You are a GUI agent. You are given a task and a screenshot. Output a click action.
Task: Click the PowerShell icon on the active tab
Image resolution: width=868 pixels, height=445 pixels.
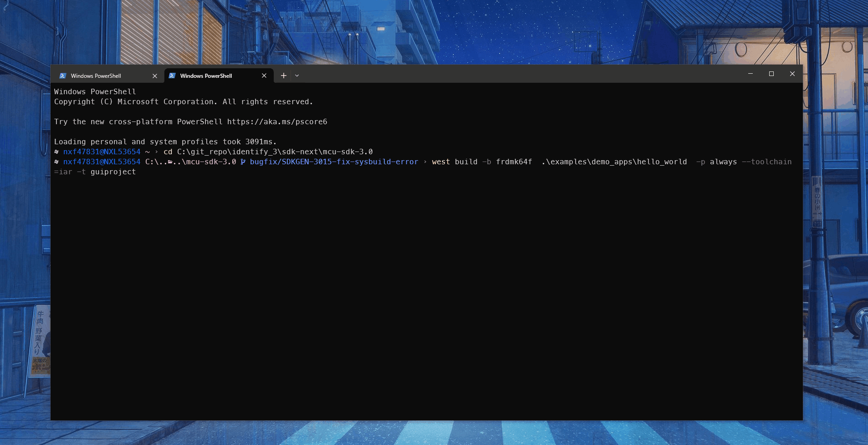173,76
